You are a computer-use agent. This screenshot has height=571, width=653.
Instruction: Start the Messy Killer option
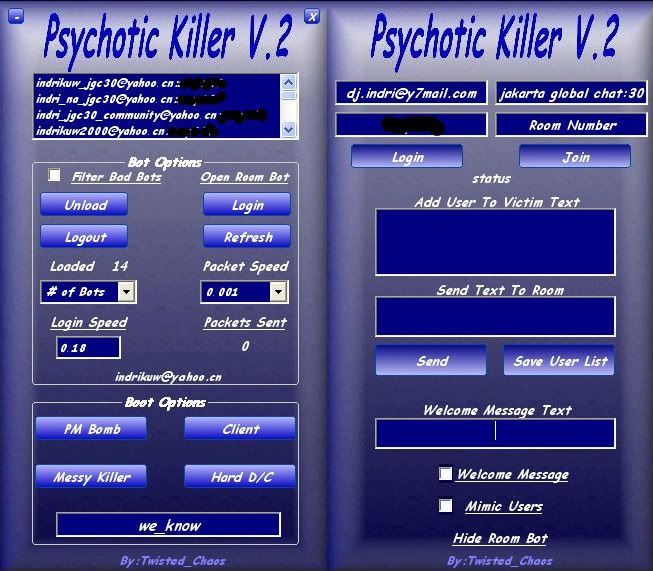tap(91, 476)
